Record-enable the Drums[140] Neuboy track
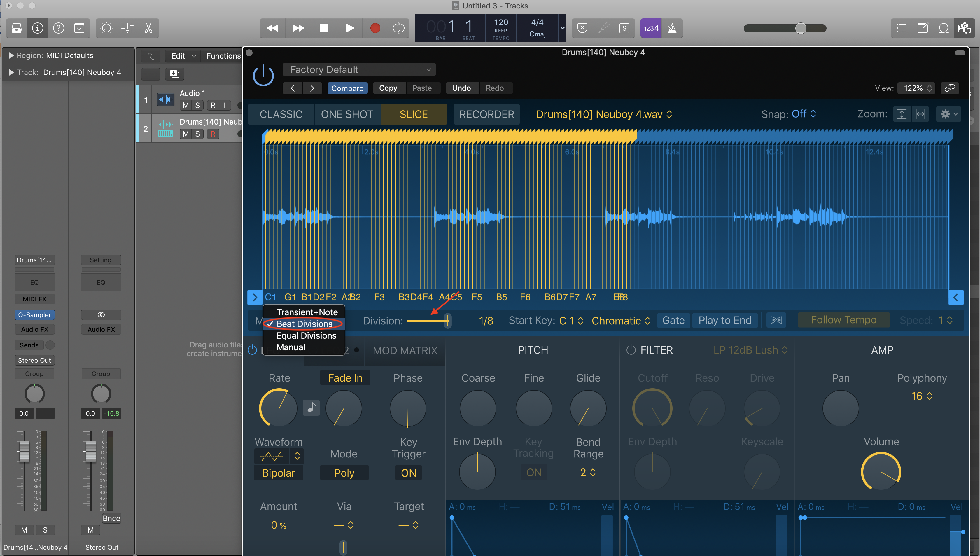980x556 pixels. click(213, 134)
